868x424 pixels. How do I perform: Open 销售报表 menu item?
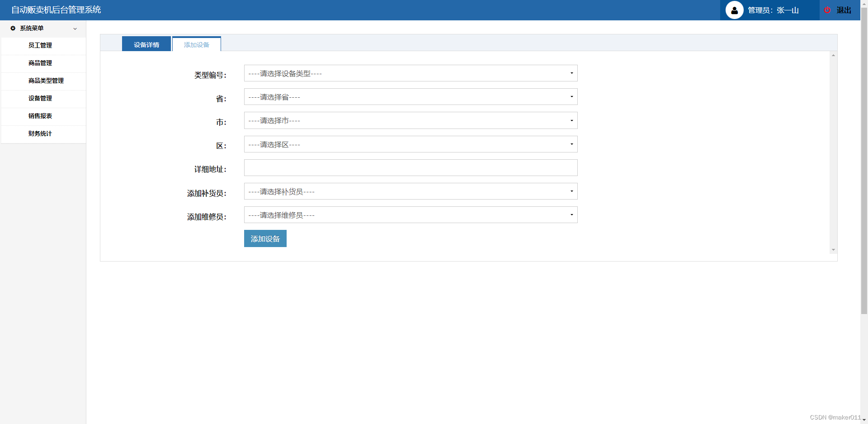[43, 116]
